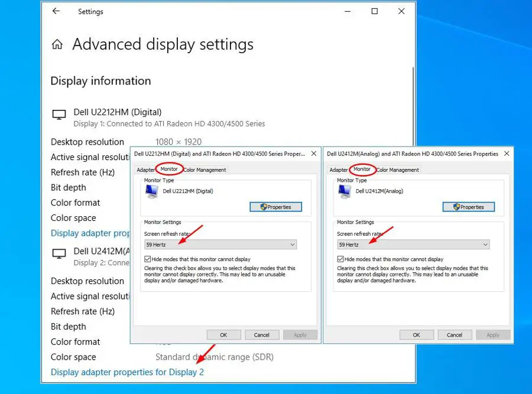Click monitor icon in Dell U2212HM properties dialog
Viewport: 532px width, 394px height.
point(152,192)
